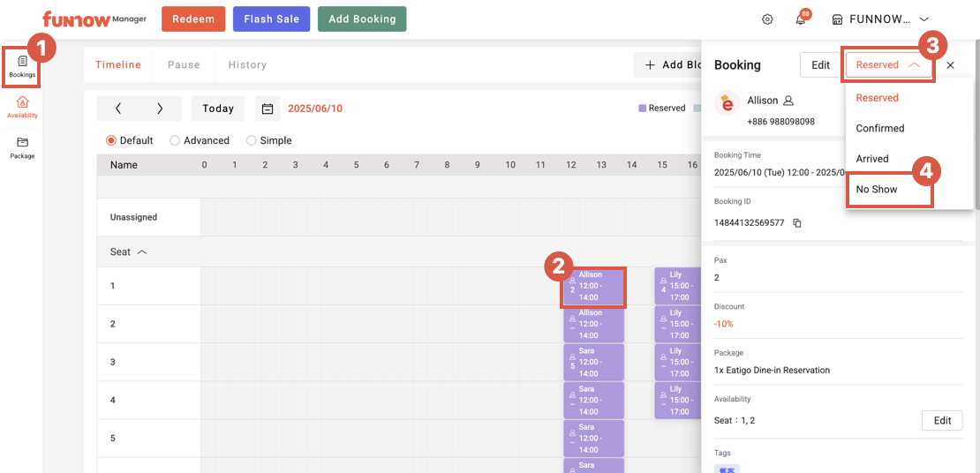Select the Simple view radio button

(x=252, y=140)
